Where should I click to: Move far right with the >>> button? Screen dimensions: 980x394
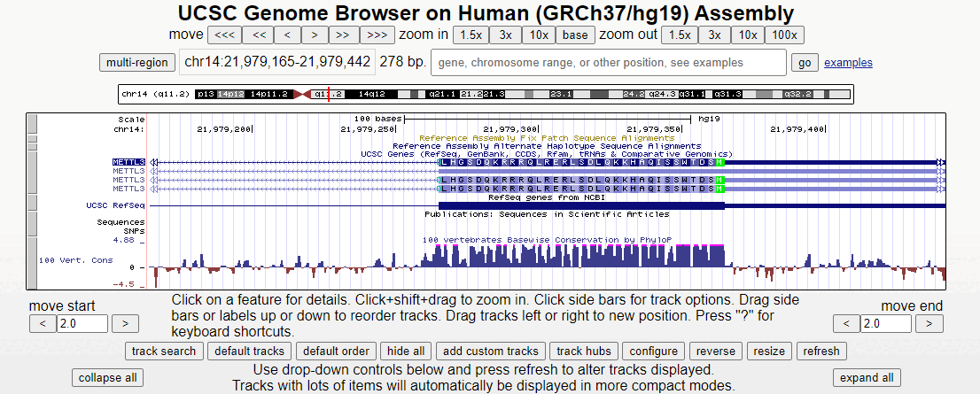coord(376,35)
